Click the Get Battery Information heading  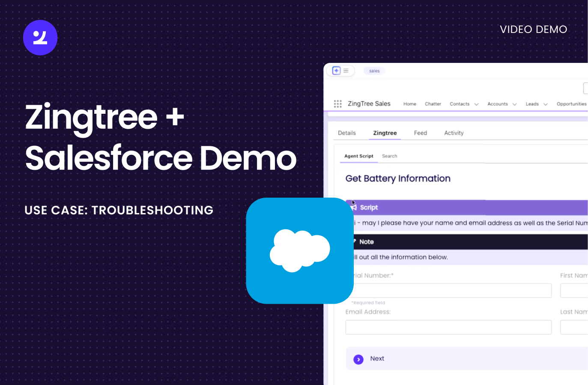point(398,178)
